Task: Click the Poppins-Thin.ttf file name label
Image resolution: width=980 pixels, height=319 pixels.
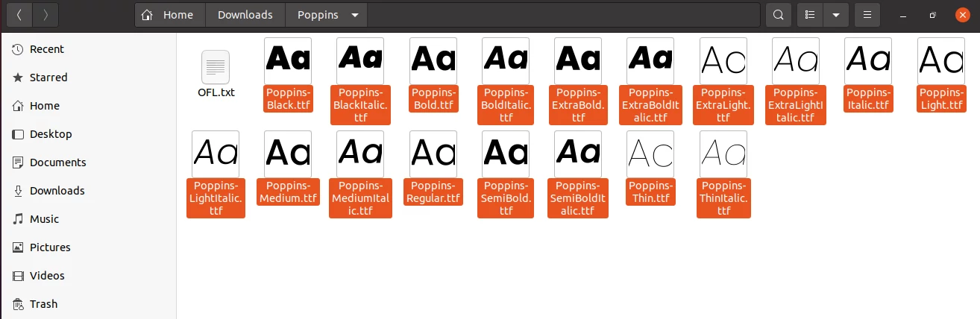Action: (650, 192)
